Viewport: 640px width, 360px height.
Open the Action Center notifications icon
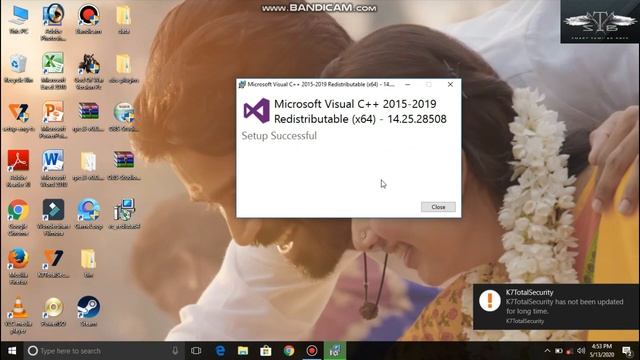click(x=627, y=351)
